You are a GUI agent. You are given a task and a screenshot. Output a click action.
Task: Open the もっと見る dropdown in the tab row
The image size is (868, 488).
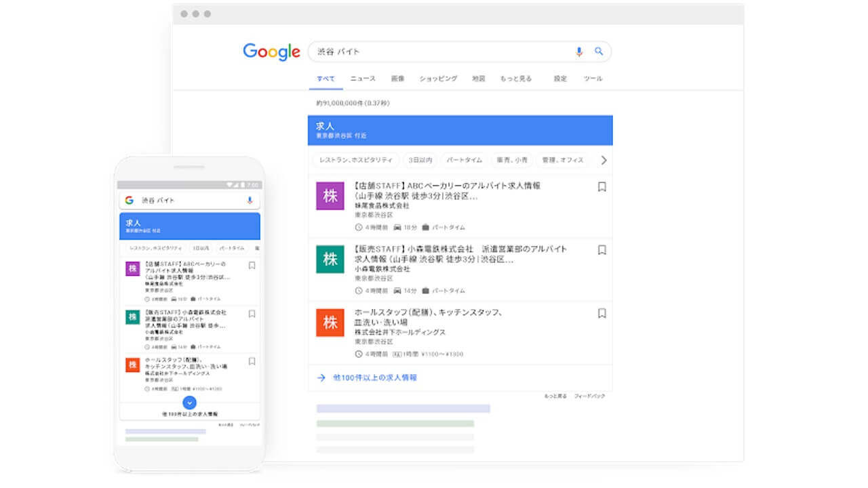[516, 78]
